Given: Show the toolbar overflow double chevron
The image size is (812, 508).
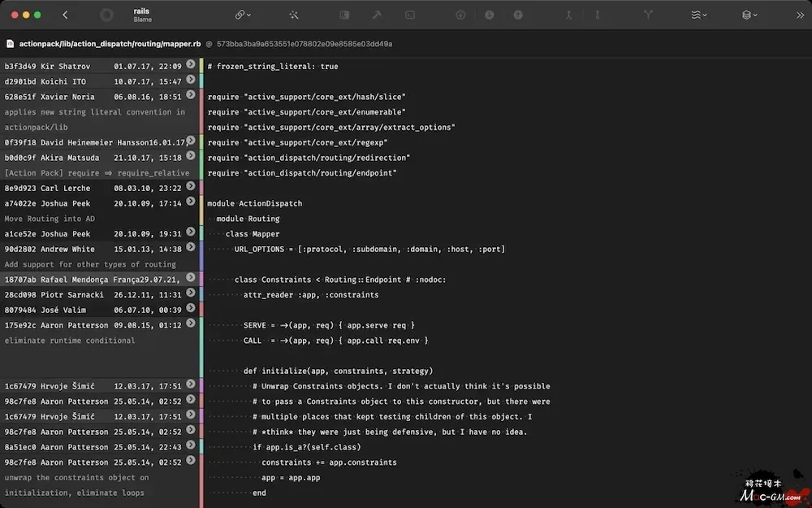Looking at the screenshot, I should tap(800, 15).
